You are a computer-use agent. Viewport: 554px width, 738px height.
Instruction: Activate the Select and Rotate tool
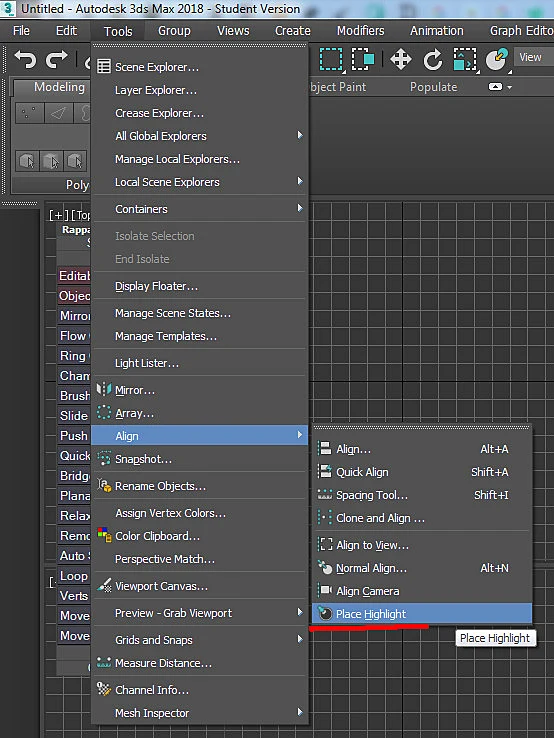tap(432, 60)
